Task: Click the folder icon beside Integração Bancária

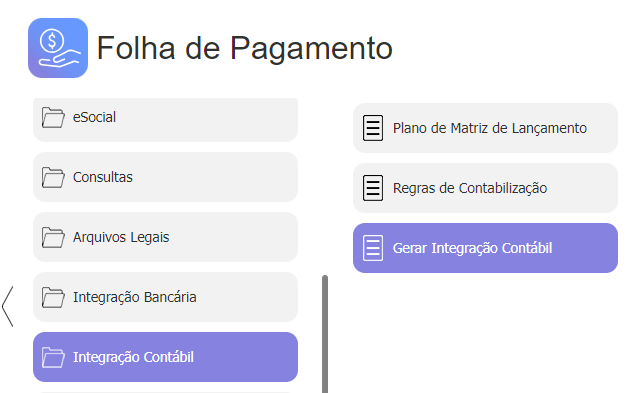Action: tap(53, 297)
